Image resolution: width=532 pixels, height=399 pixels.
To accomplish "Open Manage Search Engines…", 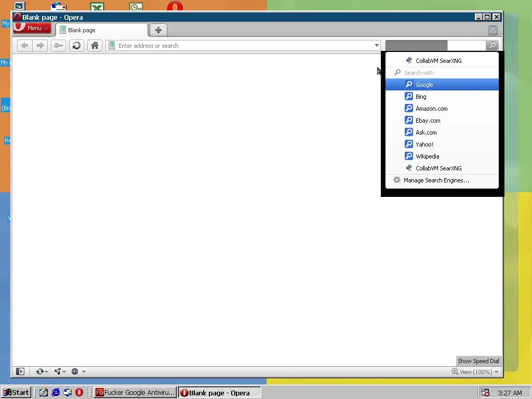I will (442, 180).
